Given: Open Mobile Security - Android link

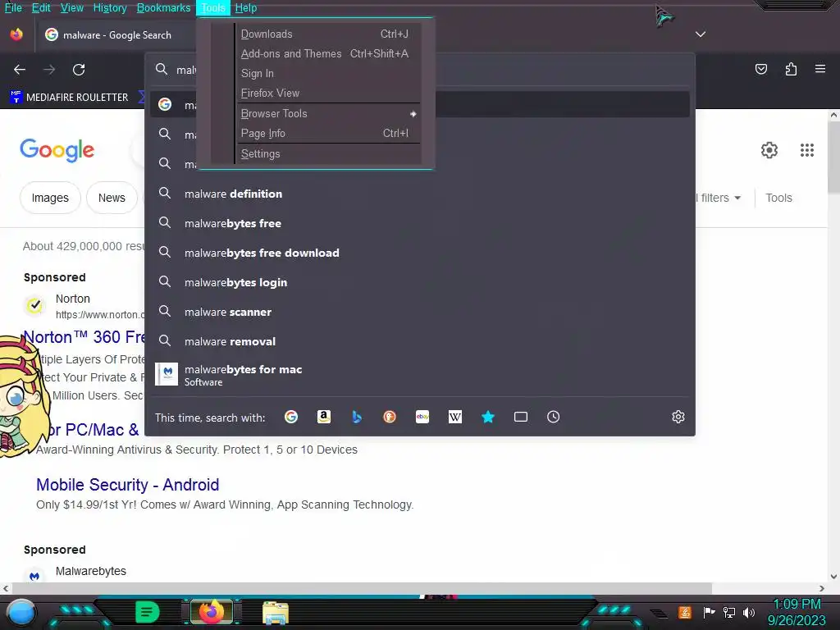Looking at the screenshot, I should (x=127, y=485).
